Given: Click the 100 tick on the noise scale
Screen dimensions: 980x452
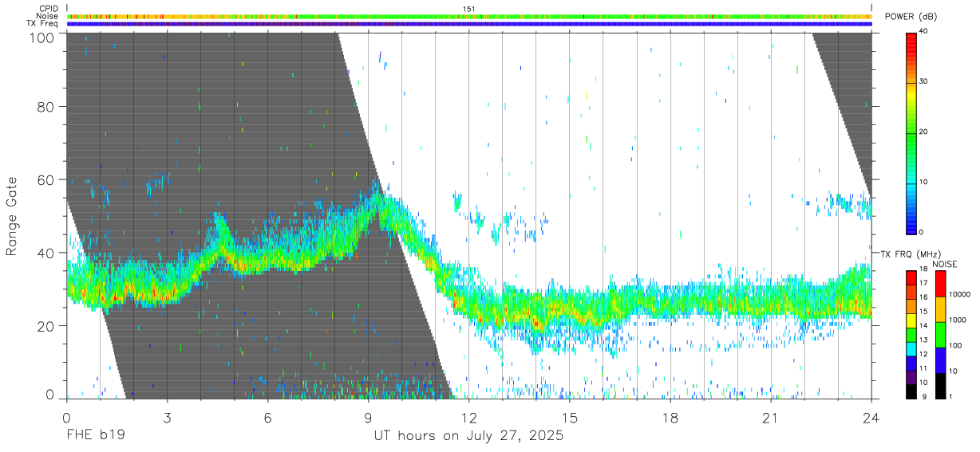Looking at the screenshot, I should click(x=955, y=346).
